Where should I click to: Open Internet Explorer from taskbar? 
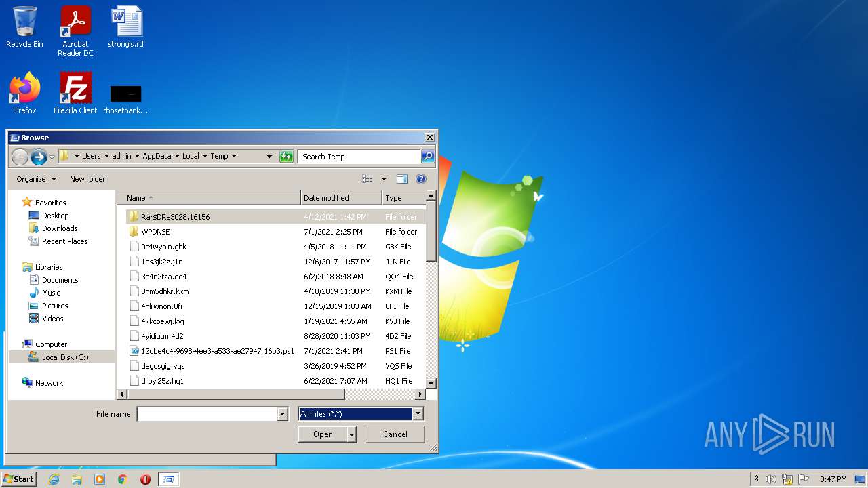pos(54,479)
